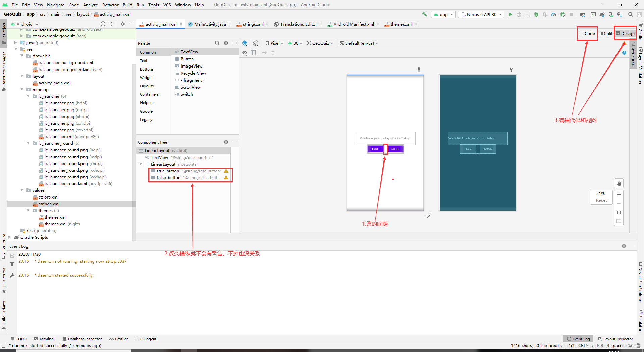Clear the Event Log with trash icon
Image resolution: width=644 pixels, height=352 pixels.
click(12, 264)
